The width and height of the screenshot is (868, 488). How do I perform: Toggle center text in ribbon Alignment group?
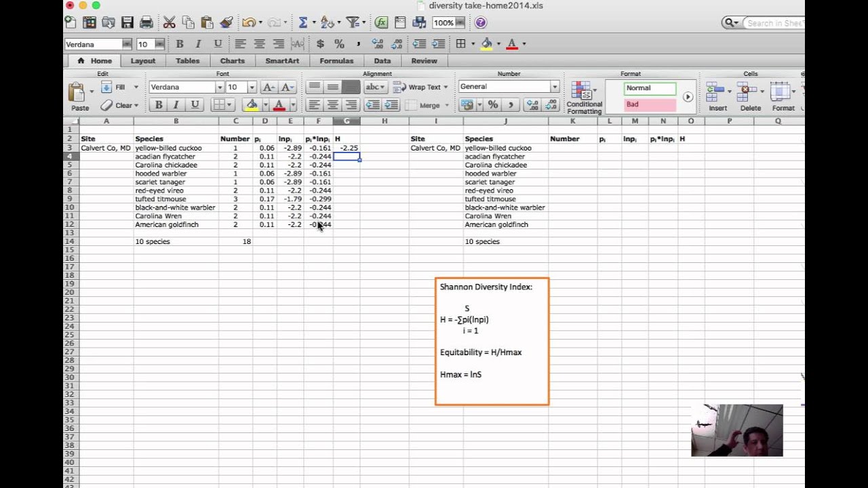tap(332, 105)
